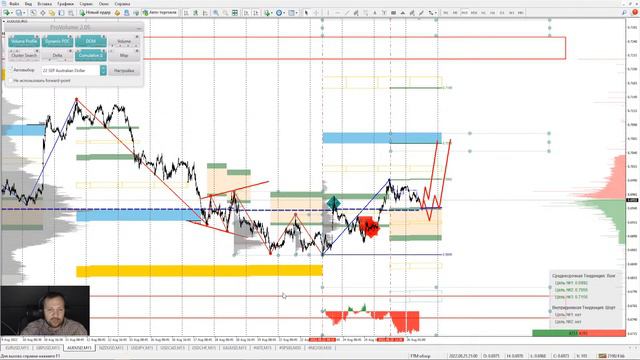The width and height of the screenshot is (640, 360).
Task: Minimize the ProVolume panel
Action: pyautogui.click(x=139, y=28)
